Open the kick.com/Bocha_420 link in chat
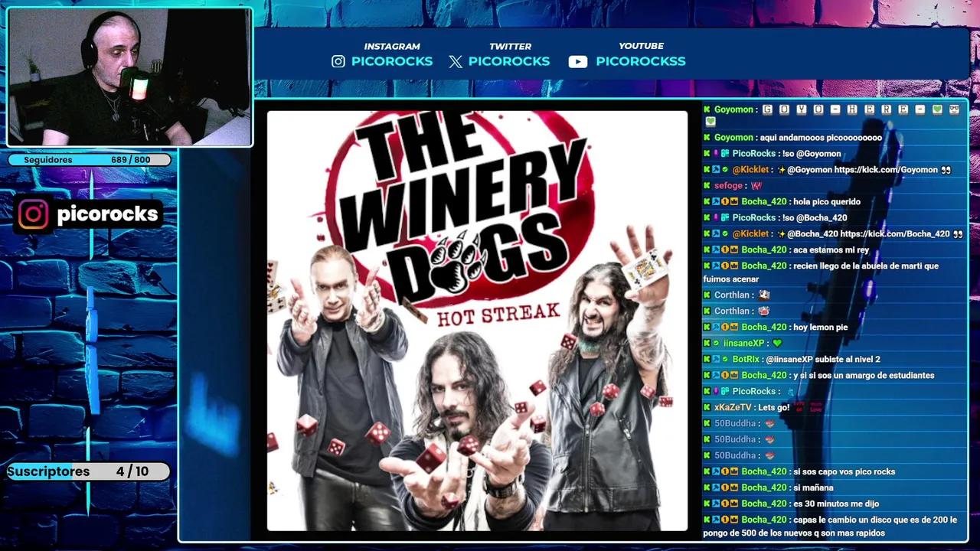This screenshot has width=980, height=551. [x=895, y=234]
